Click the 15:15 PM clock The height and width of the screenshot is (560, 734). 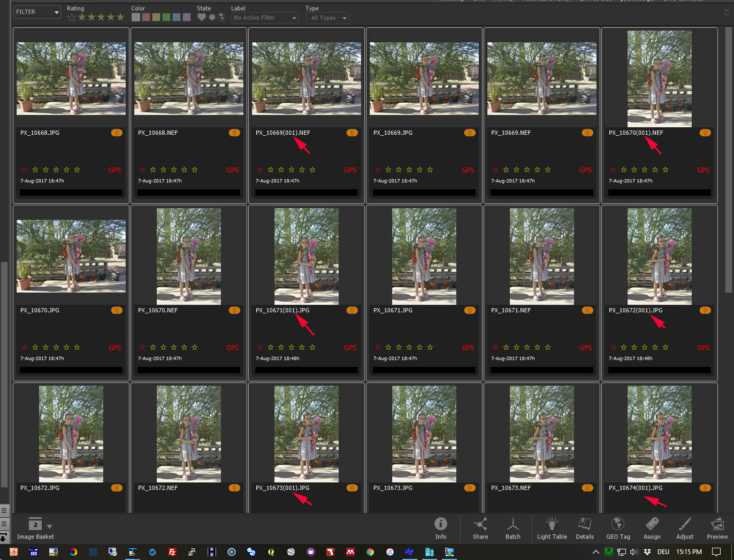point(689,552)
